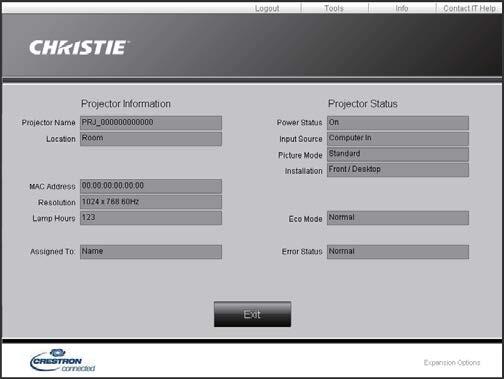Click the Logout menu item
The image size is (504, 379).
(x=267, y=8)
